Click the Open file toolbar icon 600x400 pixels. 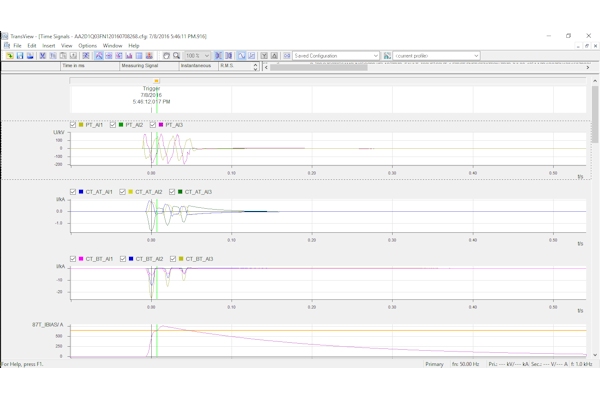click(x=10, y=56)
